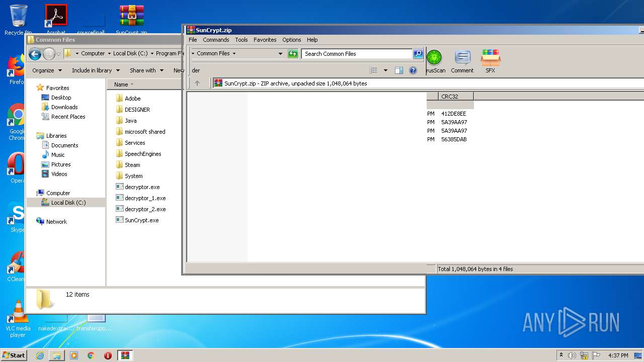
Task: Open the Options menu
Action: (x=291, y=40)
